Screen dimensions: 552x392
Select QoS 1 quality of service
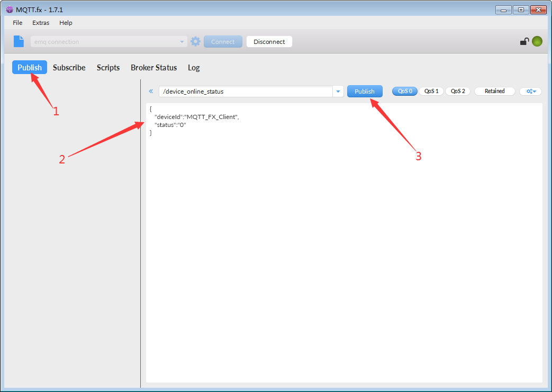[x=431, y=91]
